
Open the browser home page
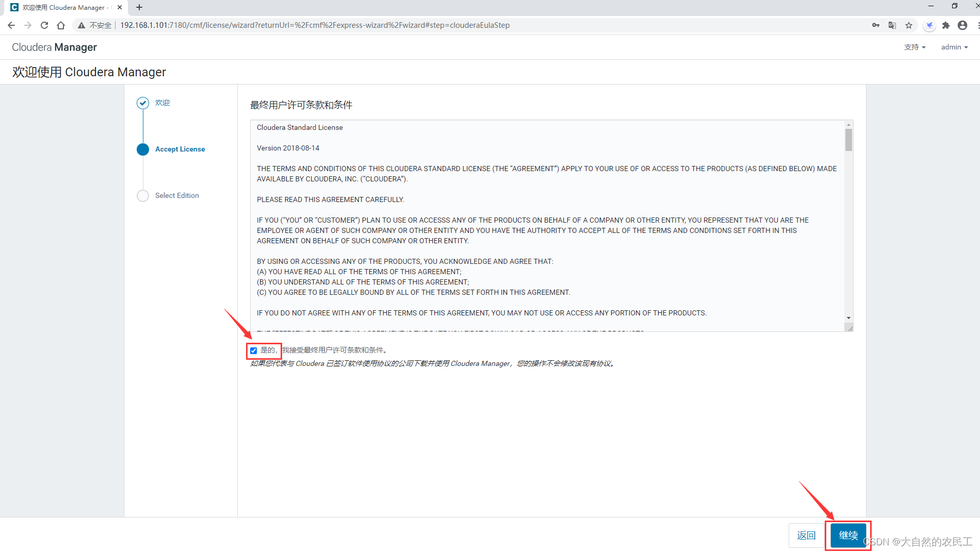click(61, 25)
